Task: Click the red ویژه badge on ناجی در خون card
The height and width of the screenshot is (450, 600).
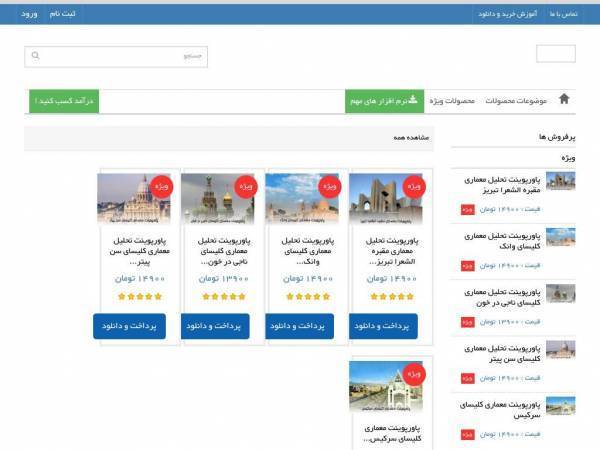Action: (x=245, y=187)
